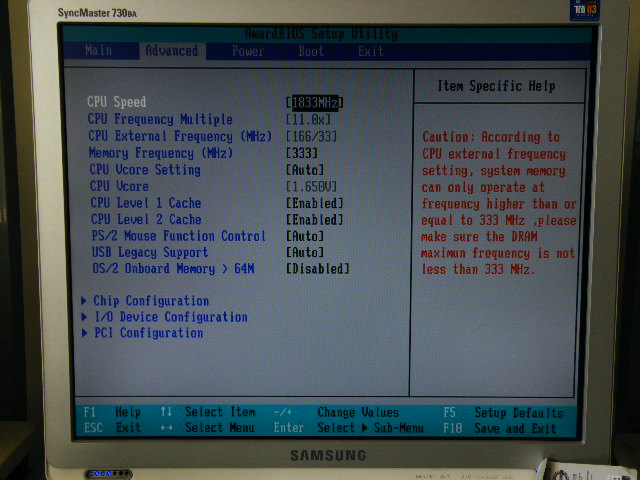Change the Memory Frequency 333 value

(302, 153)
